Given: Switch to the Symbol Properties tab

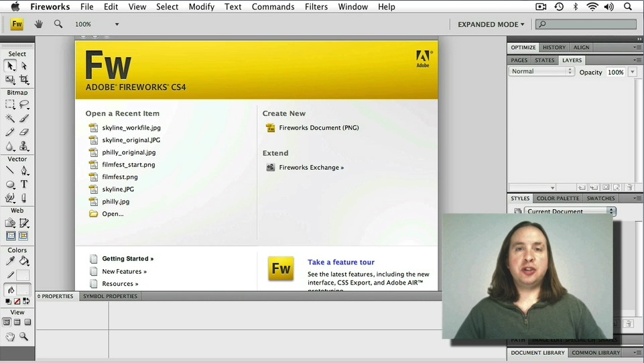Looking at the screenshot, I should tap(110, 297).
